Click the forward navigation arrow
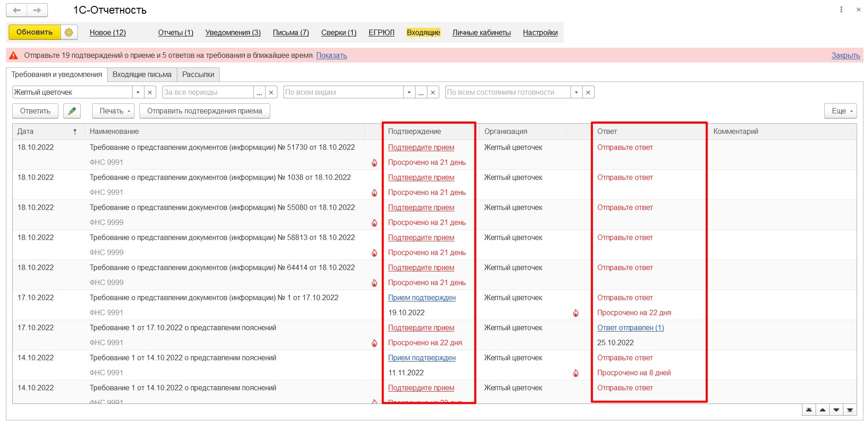The width and height of the screenshot is (868, 424). pos(37,10)
